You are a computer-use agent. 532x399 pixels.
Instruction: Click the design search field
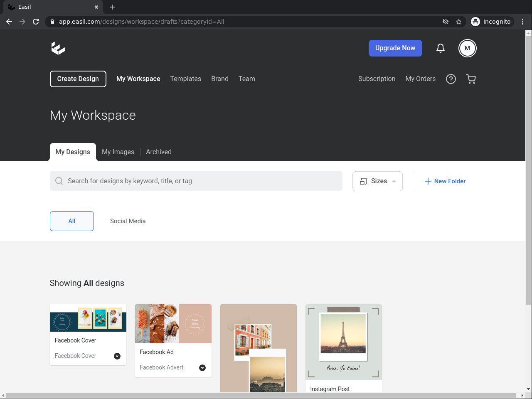[x=196, y=181]
